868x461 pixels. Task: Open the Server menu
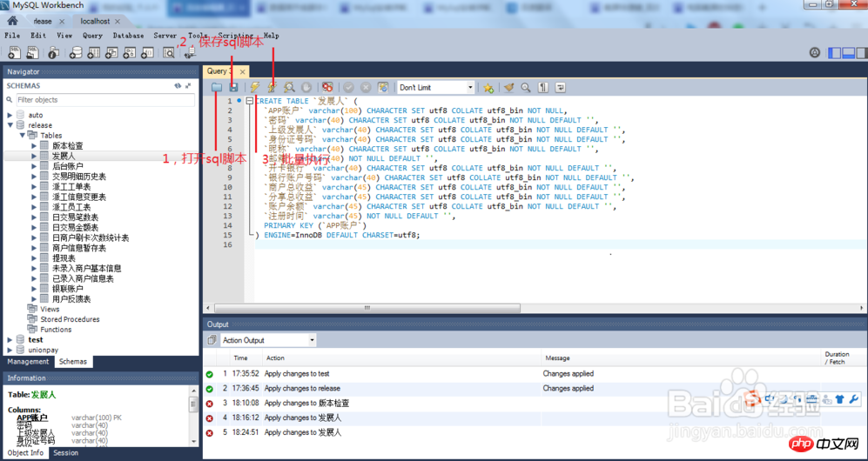tap(165, 36)
